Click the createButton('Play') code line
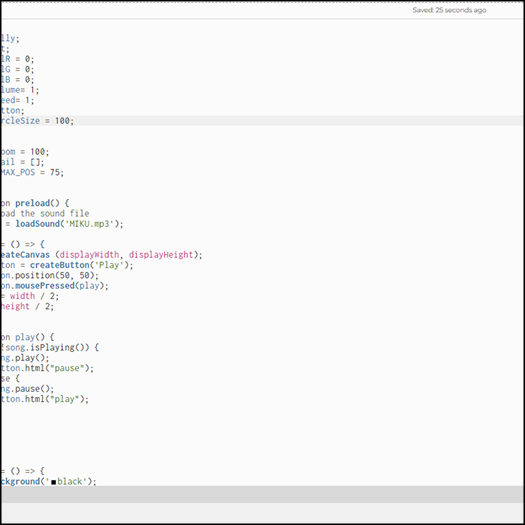525x525 pixels. [x=67, y=265]
